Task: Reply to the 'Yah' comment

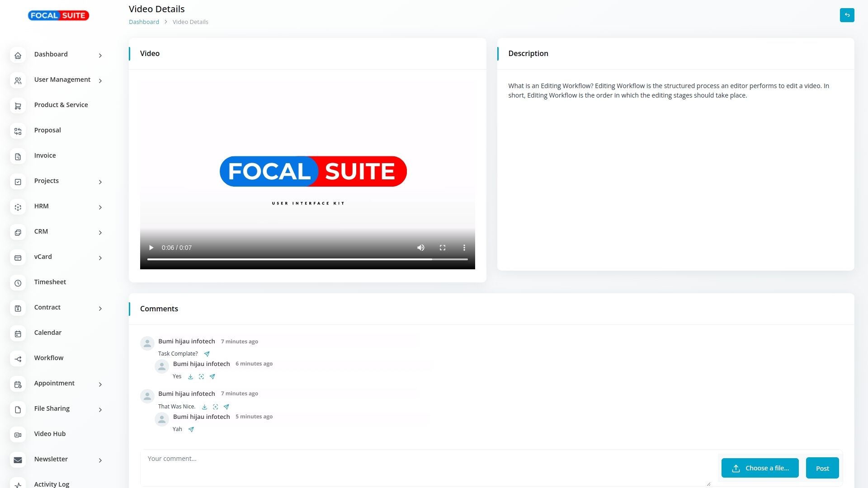Action: pos(191,429)
